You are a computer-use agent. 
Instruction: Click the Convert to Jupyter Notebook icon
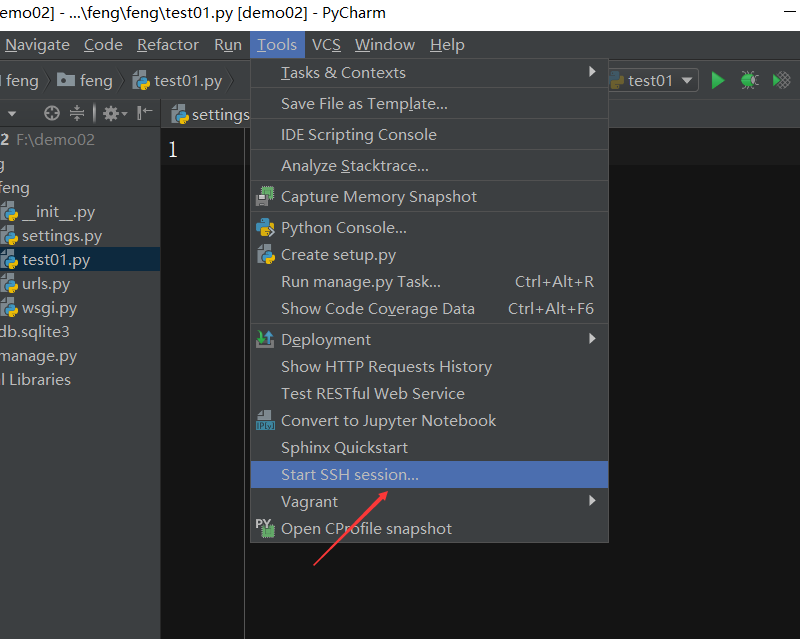[266, 420]
